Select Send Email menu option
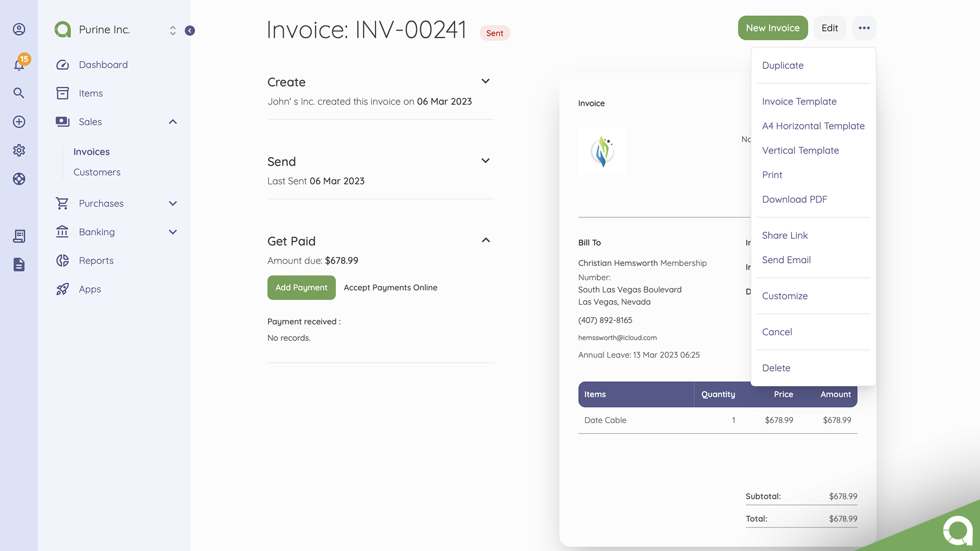This screenshot has height=551, width=980. [786, 260]
